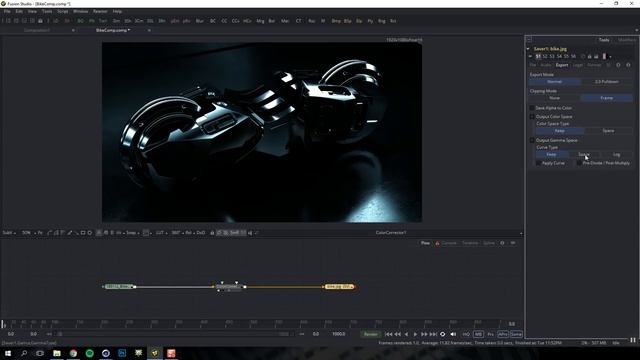Open the DoD viewer dropdown
Screen dimensions: 640x360
click(201, 233)
